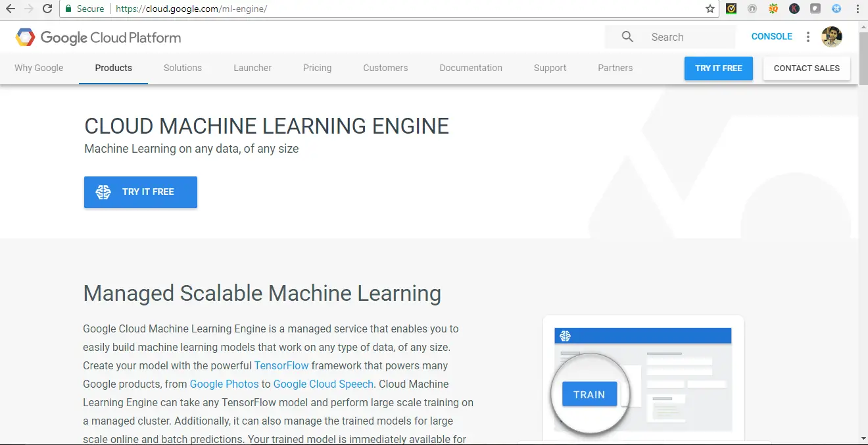This screenshot has width=868, height=445.
Task: Click the TRY IT FREE button in navigation bar
Action: tap(719, 68)
